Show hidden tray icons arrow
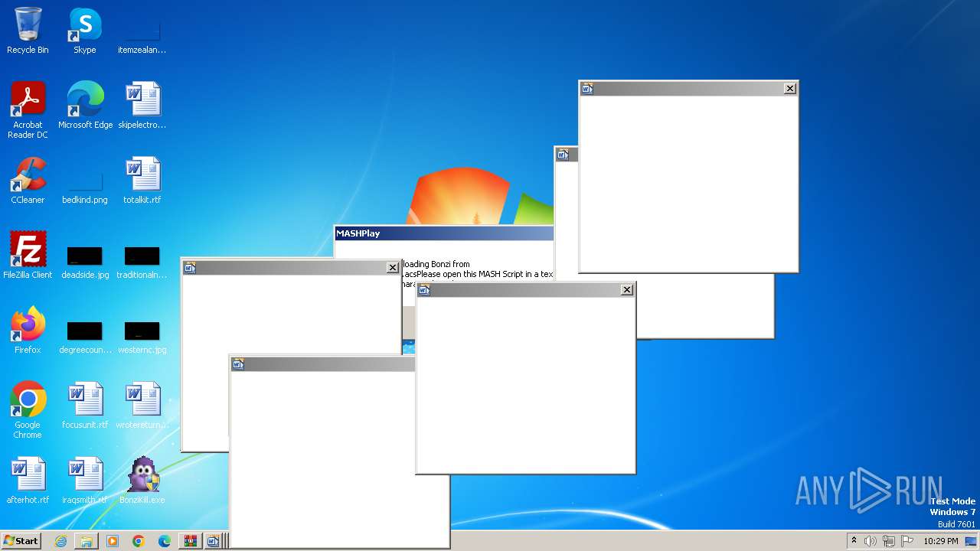Image resolution: width=980 pixels, height=551 pixels. (x=854, y=541)
